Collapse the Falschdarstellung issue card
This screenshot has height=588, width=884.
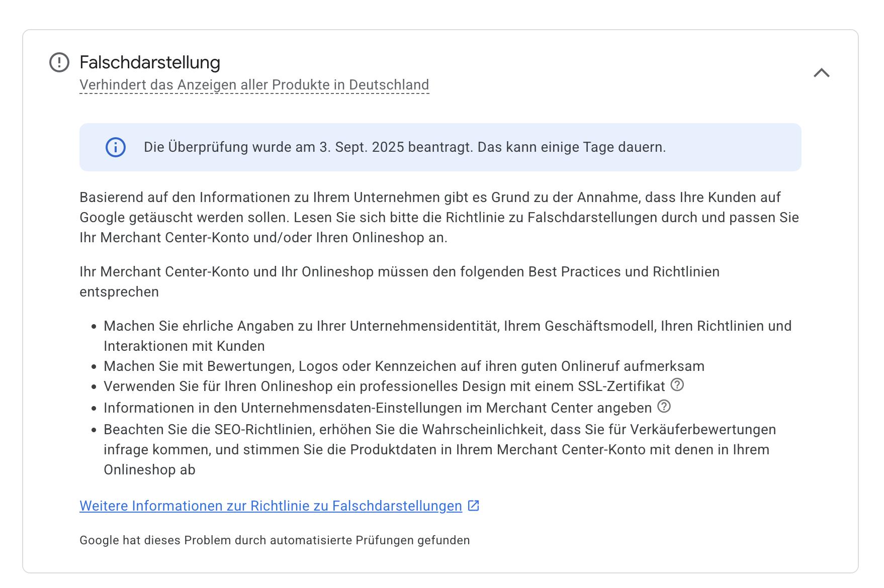[821, 73]
